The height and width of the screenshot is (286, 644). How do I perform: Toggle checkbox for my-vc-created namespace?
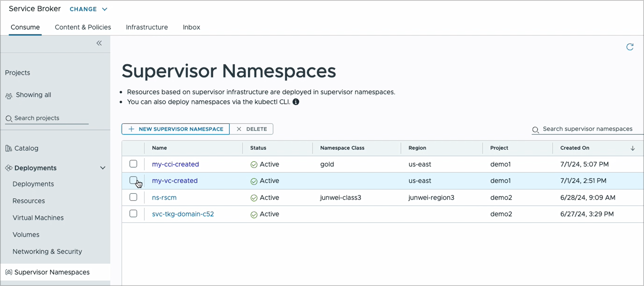pyautogui.click(x=133, y=181)
